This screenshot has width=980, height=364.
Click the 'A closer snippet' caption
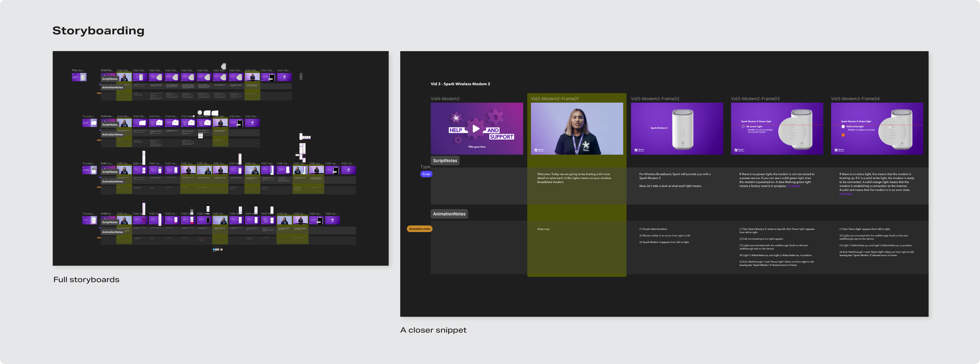coord(434,330)
